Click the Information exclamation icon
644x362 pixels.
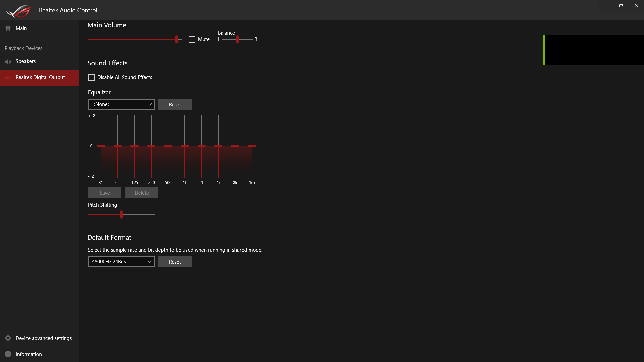tap(8, 354)
